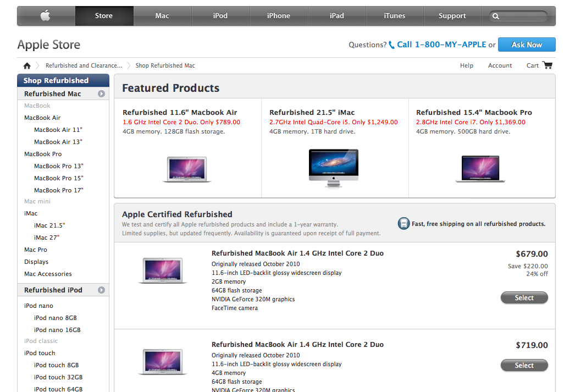Click featured 21.5" iMac image
This screenshot has width=564, height=392.
[334, 168]
